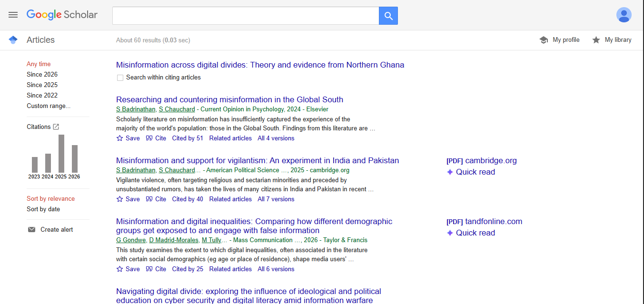The height and width of the screenshot is (304, 644).
Task: Click the Articles heading
Action: [x=40, y=40]
